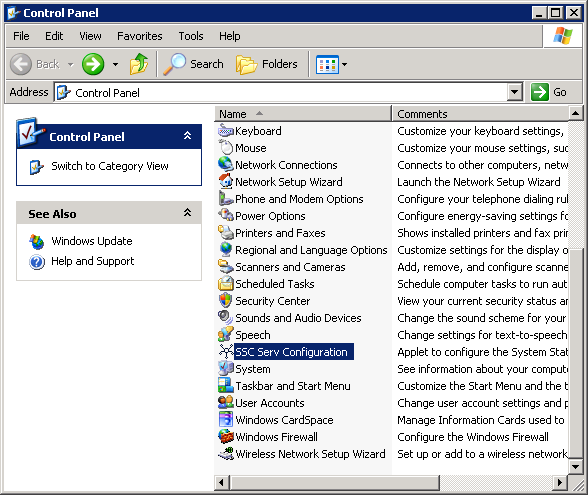Screen dimensions: 588x495
Task: Select the System computer icon
Action: coord(226,369)
